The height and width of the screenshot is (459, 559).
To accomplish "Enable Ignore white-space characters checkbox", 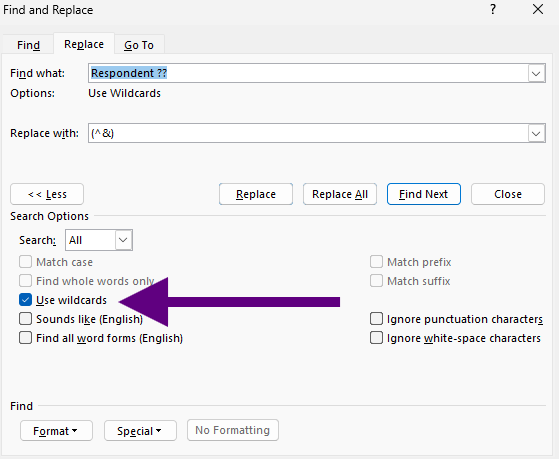I will click(376, 338).
